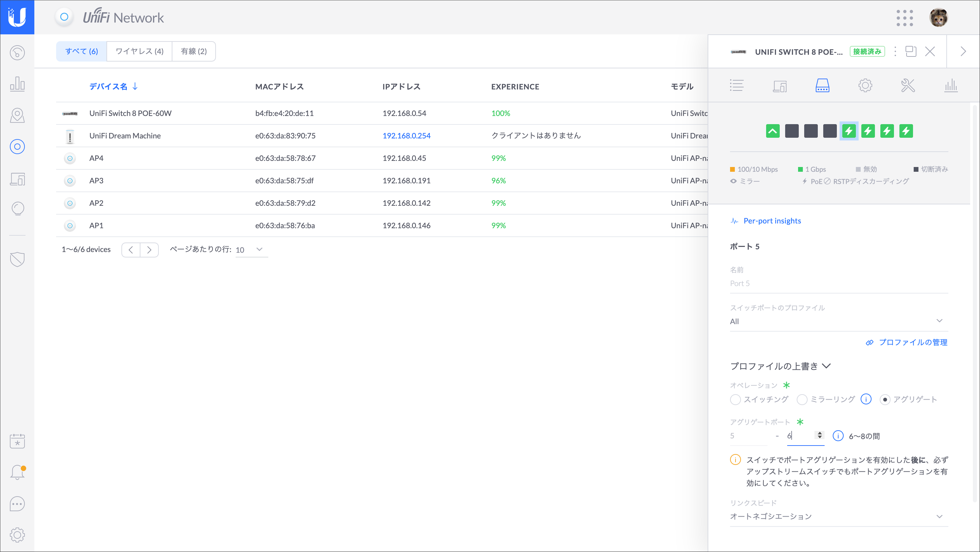Select the AP4 device row

click(382, 158)
